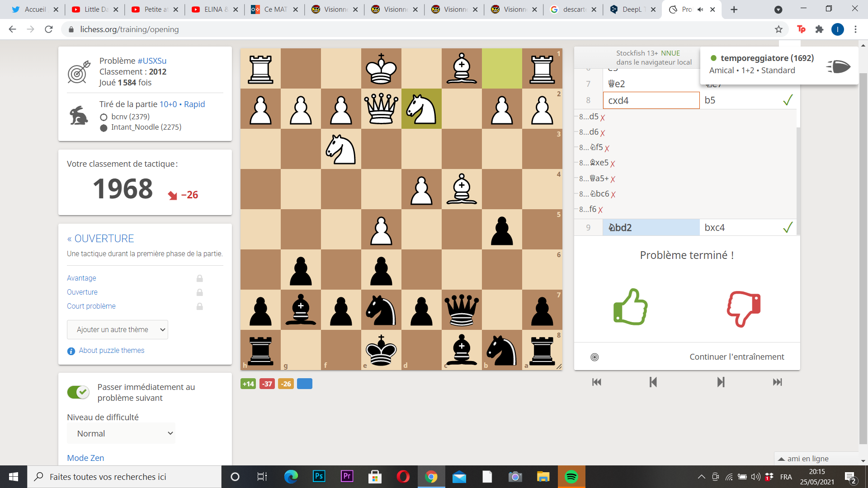Image resolution: width=868 pixels, height=488 pixels.
Task: Step back one move arrow
Action: [x=653, y=382]
